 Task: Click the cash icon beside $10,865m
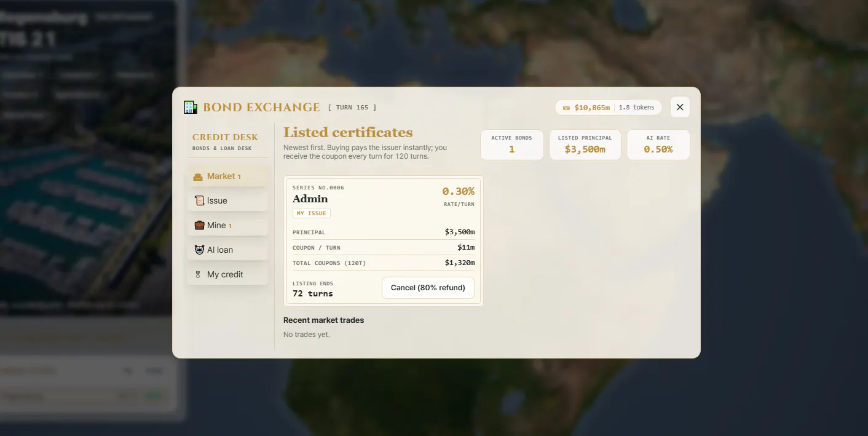566,108
